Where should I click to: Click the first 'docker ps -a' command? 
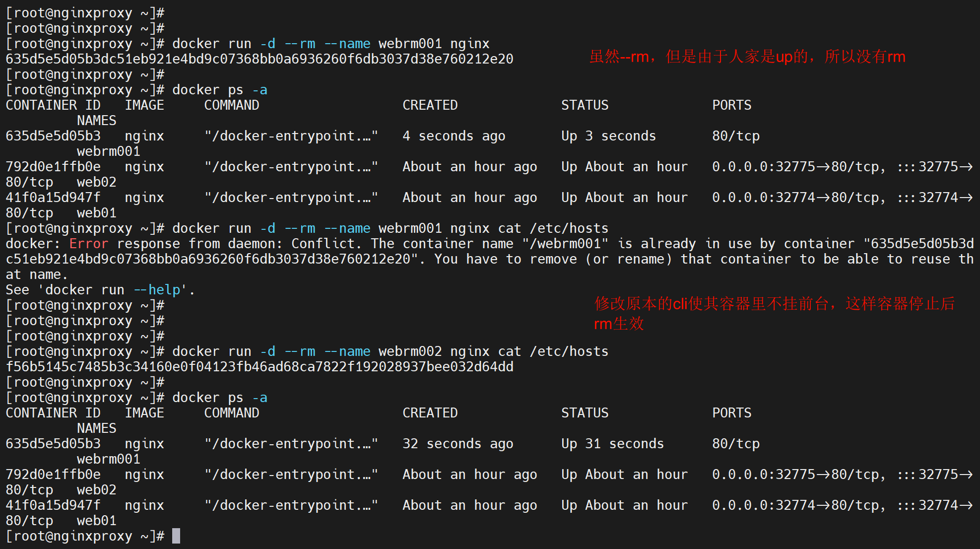pos(219,90)
